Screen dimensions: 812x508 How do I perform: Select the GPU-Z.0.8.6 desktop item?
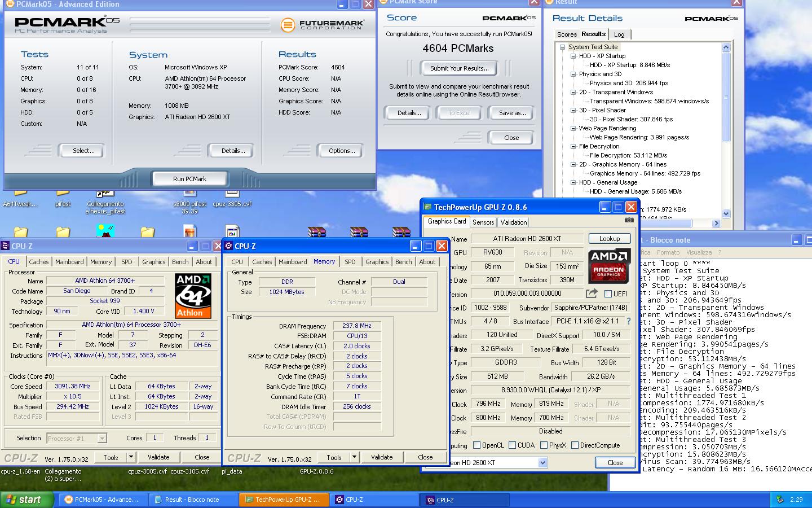(316, 471)
